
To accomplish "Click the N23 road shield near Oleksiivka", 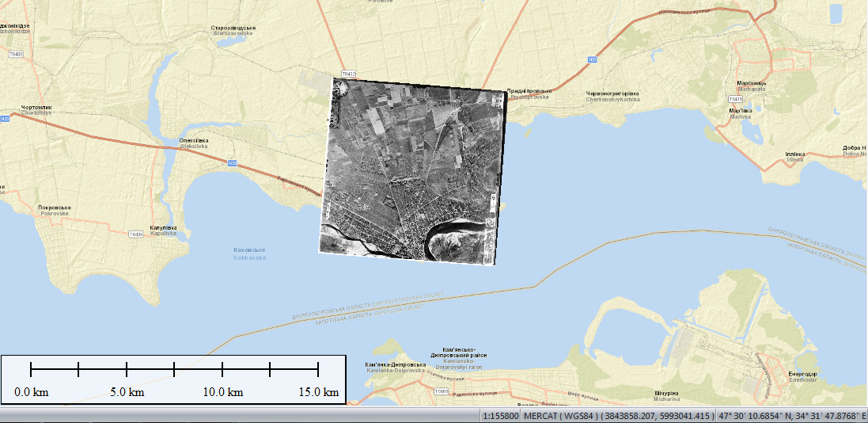I will (232, 163).
